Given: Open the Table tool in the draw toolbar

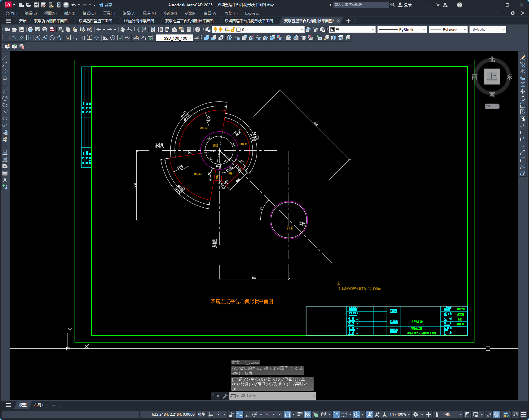Looking at the screenshot, I should [5, 173].
